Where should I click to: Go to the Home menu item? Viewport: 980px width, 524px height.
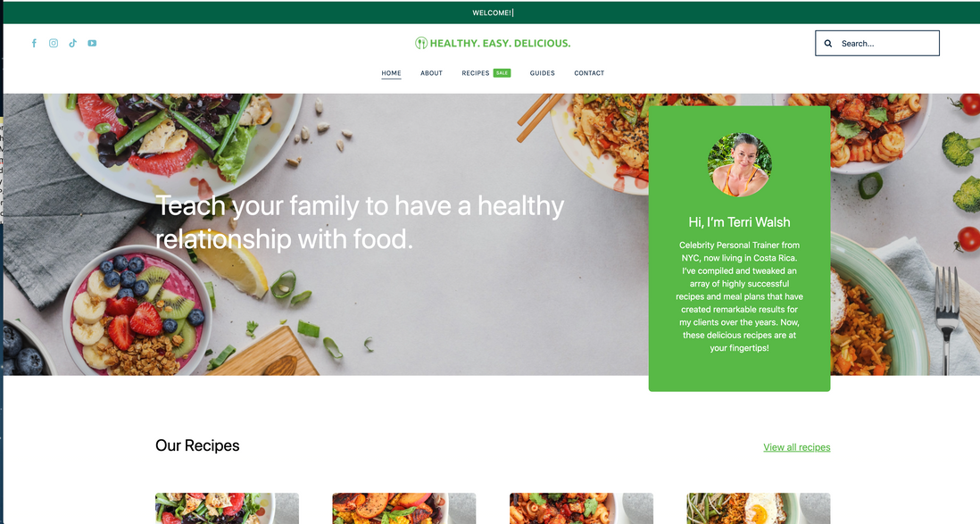coord(391,73)
